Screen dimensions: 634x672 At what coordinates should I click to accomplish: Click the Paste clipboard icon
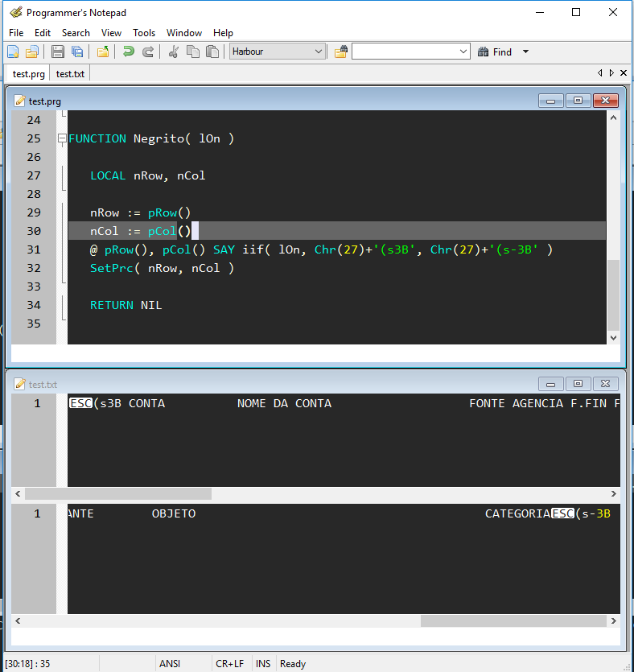coord(212,52)
